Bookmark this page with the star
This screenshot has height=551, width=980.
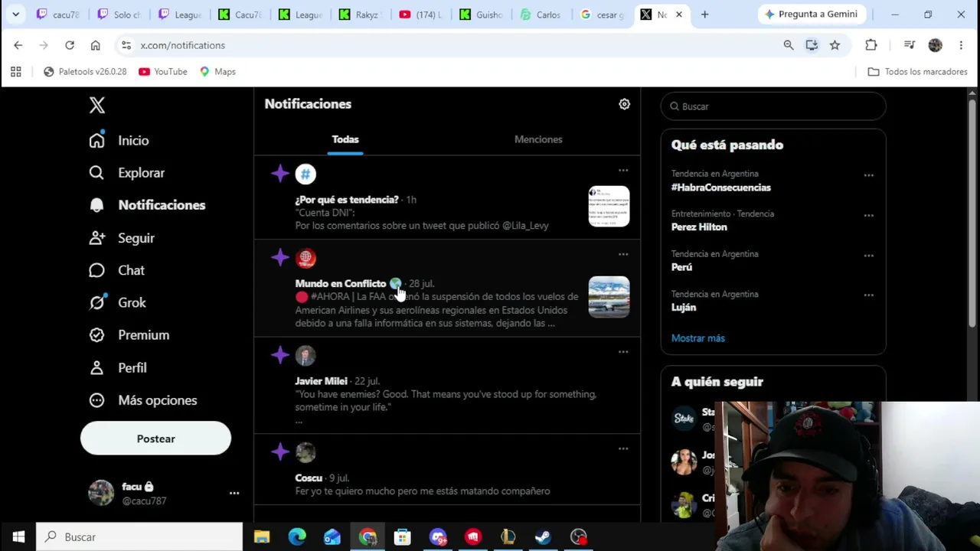835,45
